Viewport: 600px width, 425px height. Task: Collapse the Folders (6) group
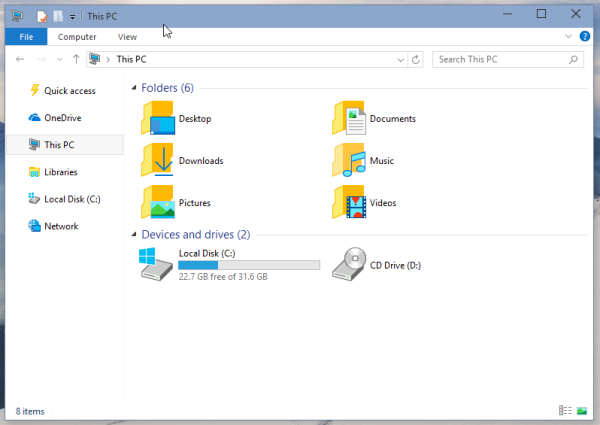point(134,88)
